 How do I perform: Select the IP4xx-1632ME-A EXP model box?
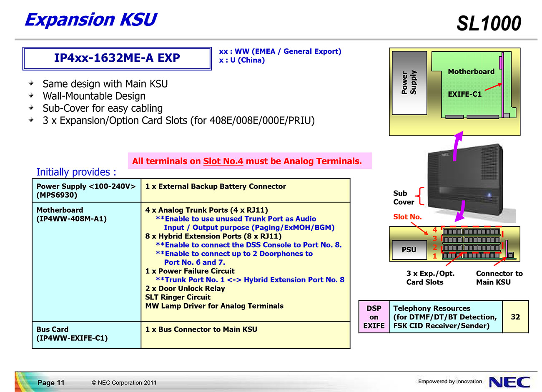(x=117, y=58)
